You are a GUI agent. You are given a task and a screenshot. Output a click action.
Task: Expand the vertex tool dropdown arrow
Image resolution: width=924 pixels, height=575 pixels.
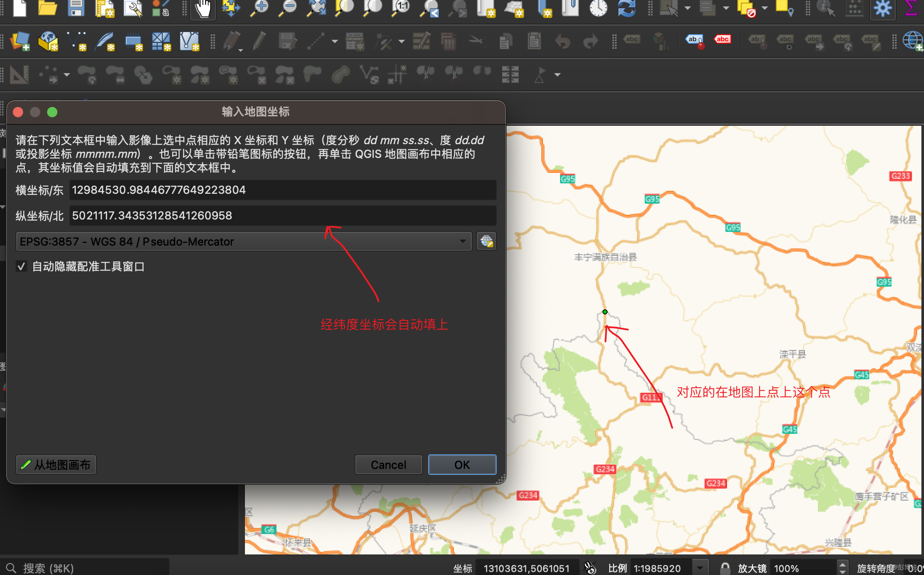point(401,41)
